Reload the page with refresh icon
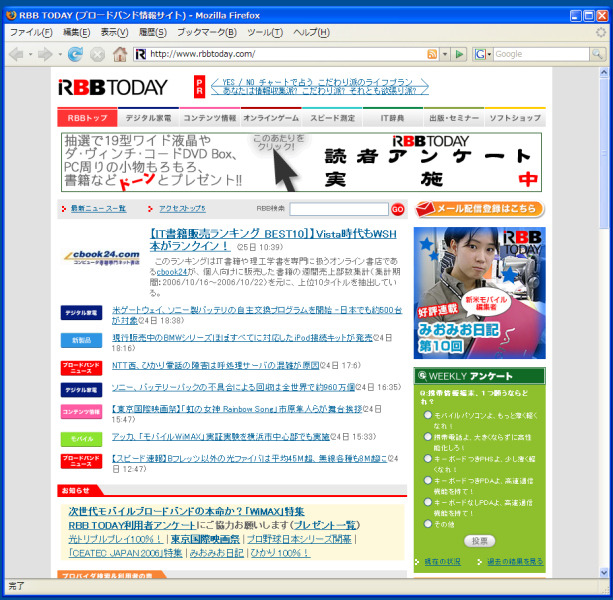Screen dimensions: 613x600 pyautogui.click(x=75, y=54)
